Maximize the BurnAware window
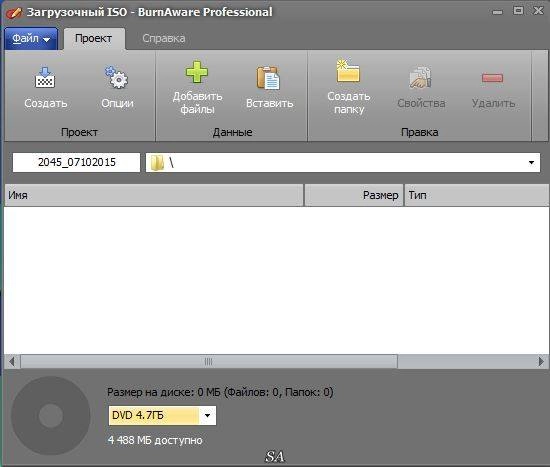 tap(518, 11)
